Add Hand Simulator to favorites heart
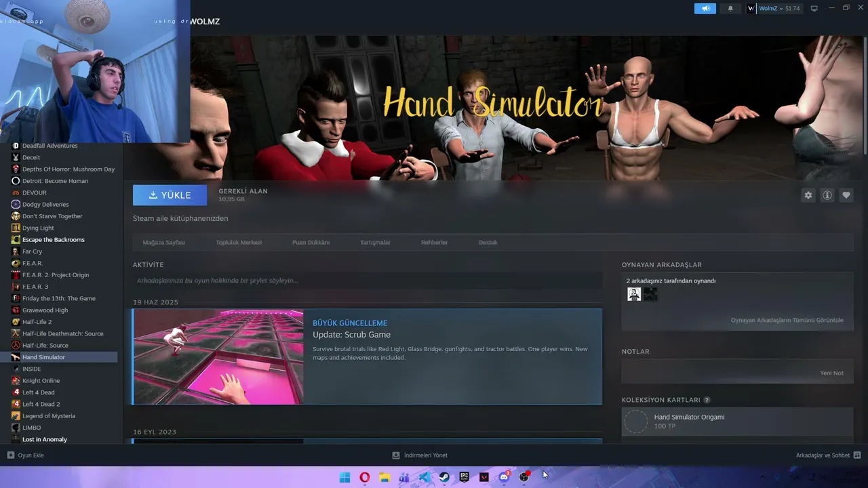Viewport: 868px width, 488px height. tap(846, 195)
